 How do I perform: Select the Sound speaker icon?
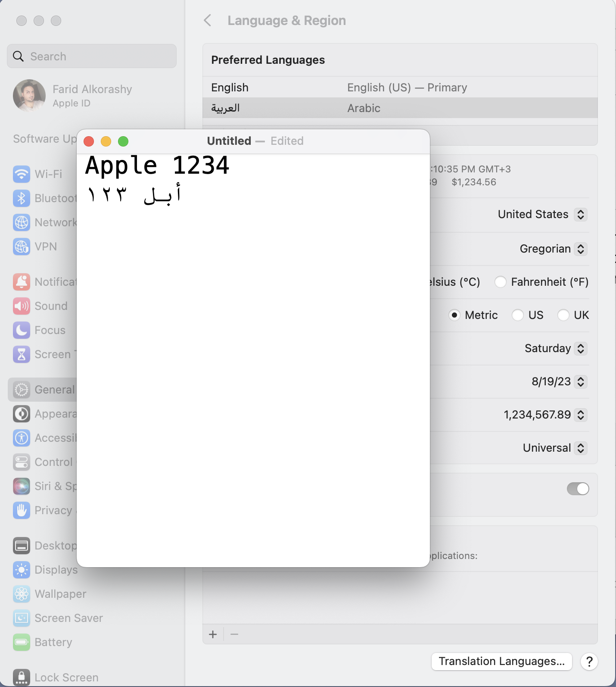pyautogui.click(x=22, y=306)
